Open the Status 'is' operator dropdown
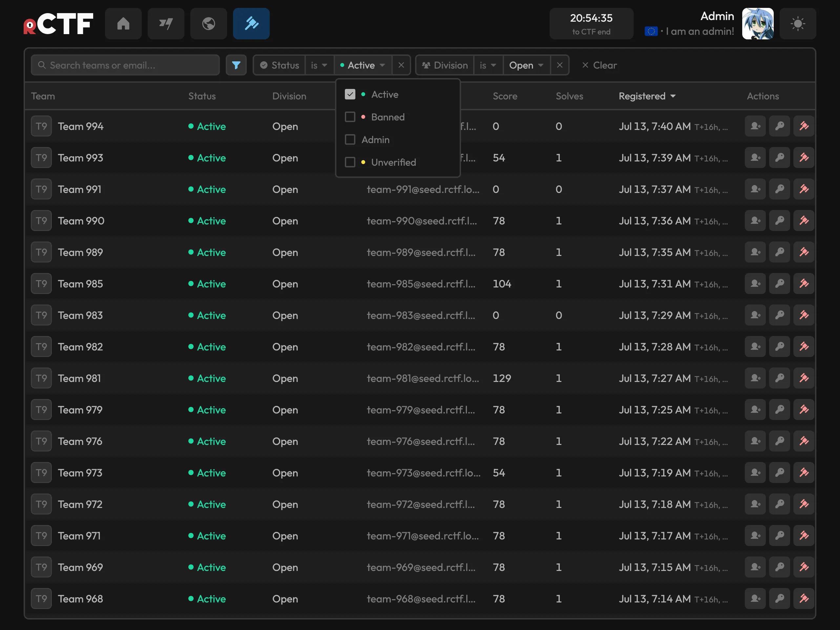This screenshot has height=630, width=840. (x=319, y=65)
